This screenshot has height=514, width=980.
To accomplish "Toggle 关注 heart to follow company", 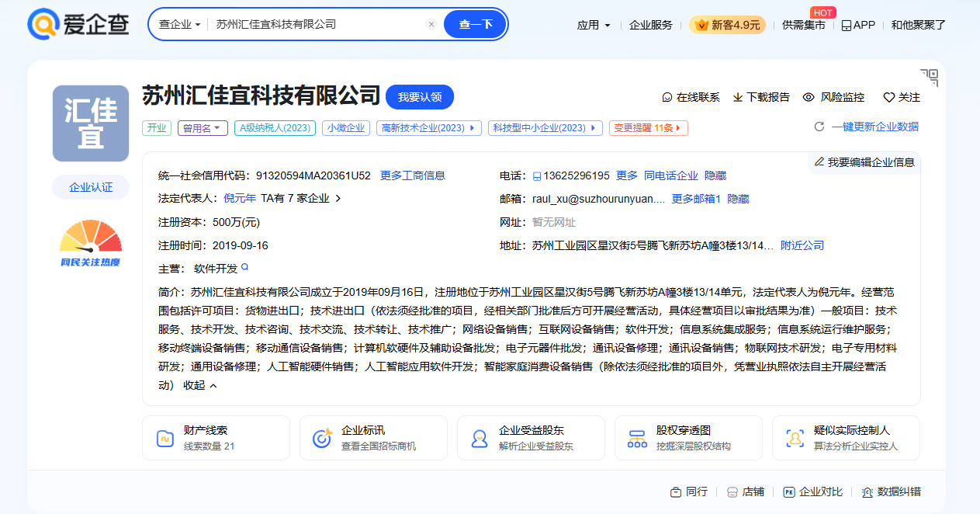I will (889, 97).
